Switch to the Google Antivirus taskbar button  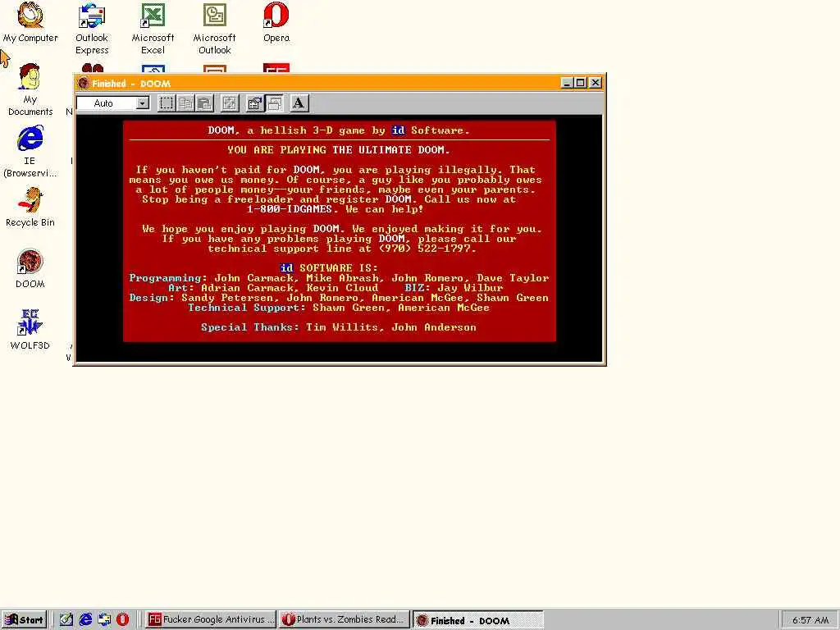[x=211, y=620]
